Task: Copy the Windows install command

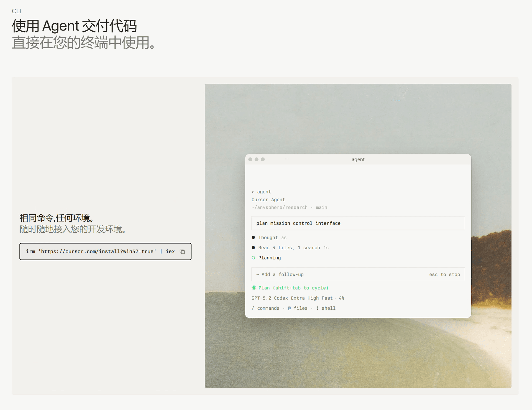Action: tap(182, 251)
